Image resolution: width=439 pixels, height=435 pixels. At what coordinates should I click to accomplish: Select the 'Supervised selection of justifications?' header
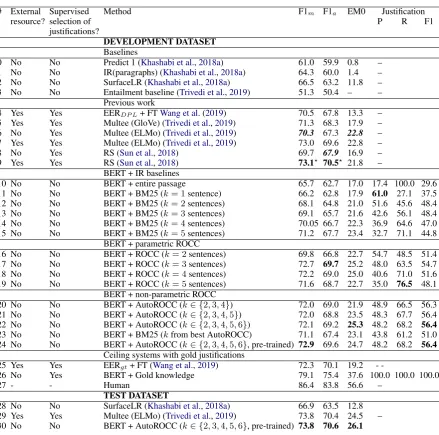74,21
